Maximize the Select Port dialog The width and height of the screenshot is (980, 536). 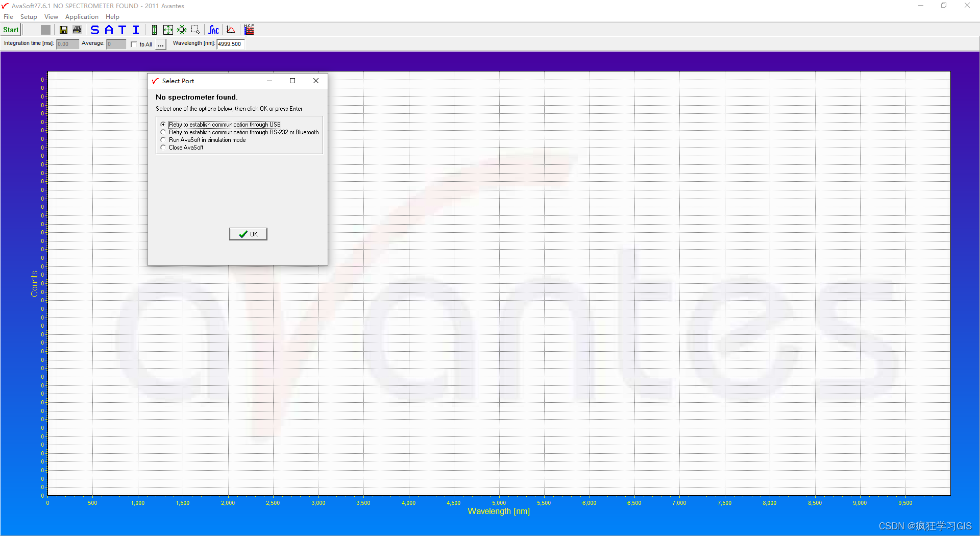292,81
